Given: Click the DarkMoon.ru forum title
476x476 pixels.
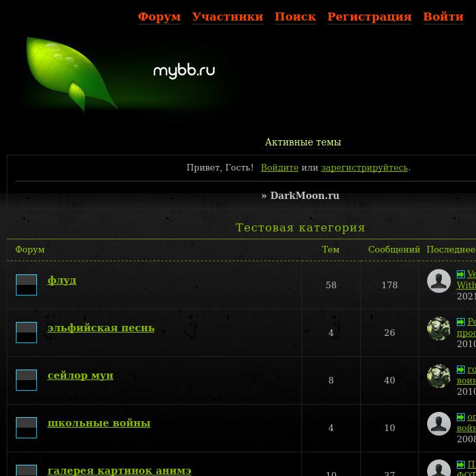Looking at the screenshot, I should click(x=305, y=196).
